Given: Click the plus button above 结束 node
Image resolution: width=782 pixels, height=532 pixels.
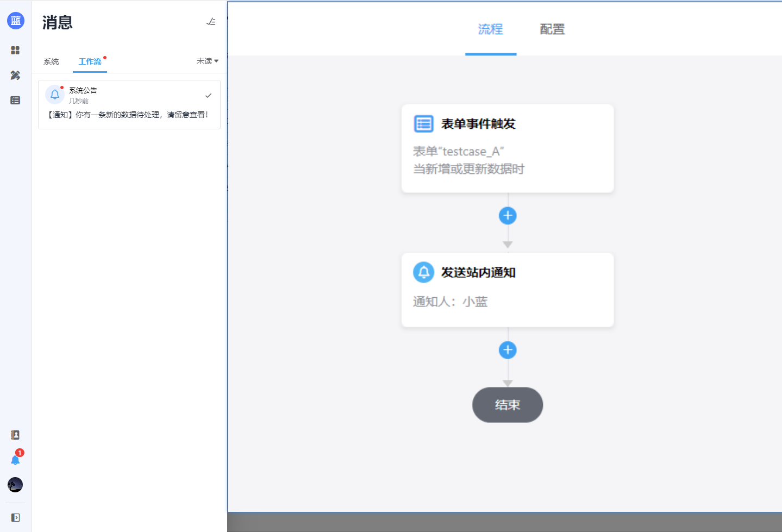Looking at the screenshot, I should [508, 350].
